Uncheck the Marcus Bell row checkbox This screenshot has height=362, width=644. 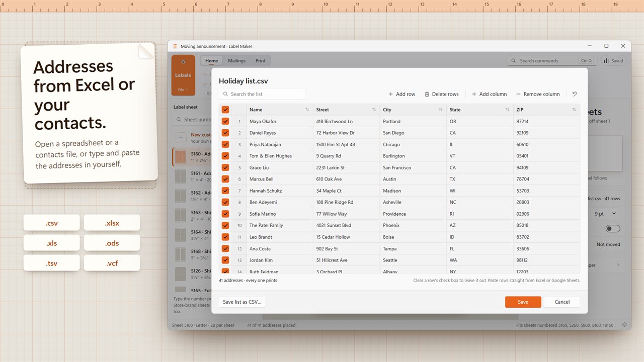[x=225, y=179]
